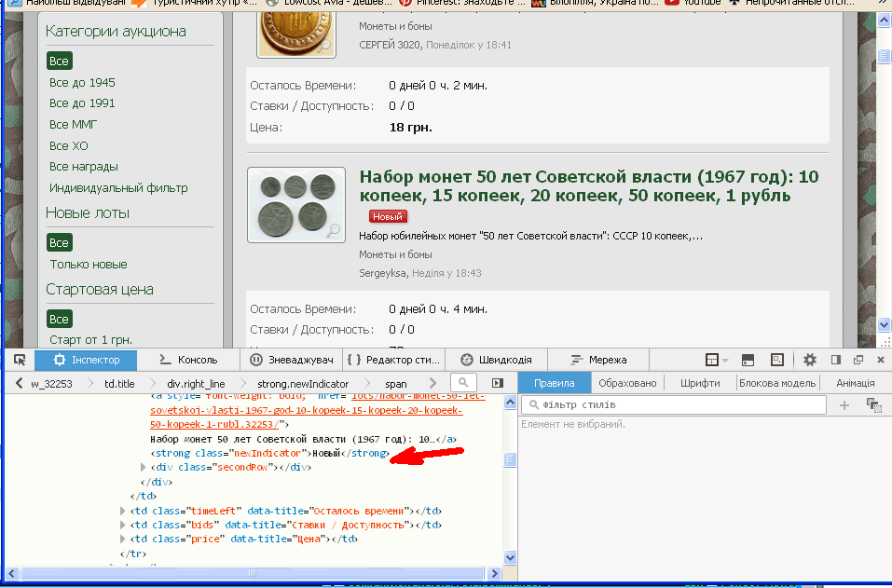This screenshot has height=588, width=892.
Task: Click the page scrollbar down arrow
Action: 884,325
